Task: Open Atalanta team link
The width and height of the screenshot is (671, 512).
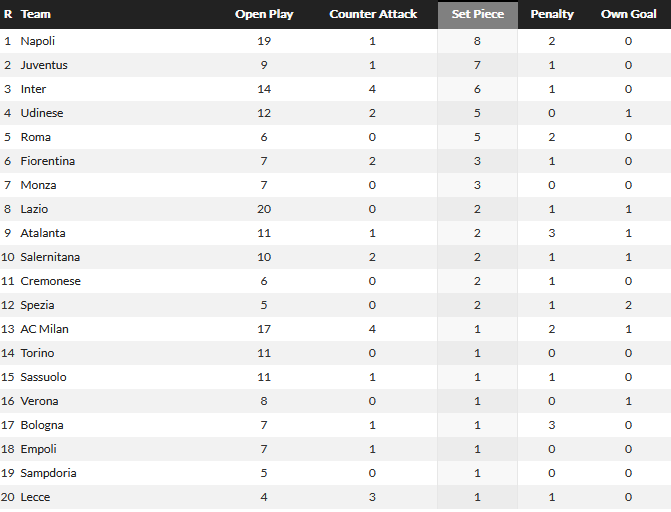Action: pyautogui.click(x=42, y=233)
